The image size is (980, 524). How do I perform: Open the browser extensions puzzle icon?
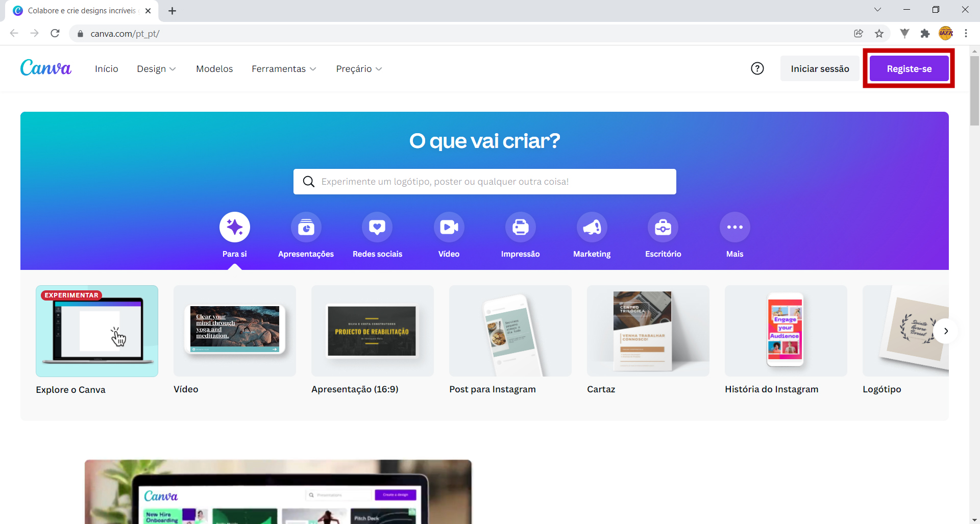coord(925,33)
